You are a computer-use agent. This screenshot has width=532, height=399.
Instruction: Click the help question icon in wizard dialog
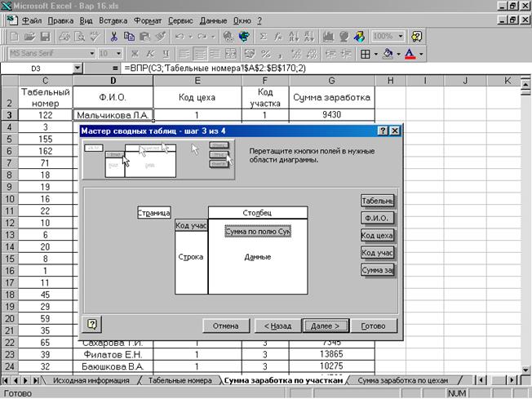point(91,324)
